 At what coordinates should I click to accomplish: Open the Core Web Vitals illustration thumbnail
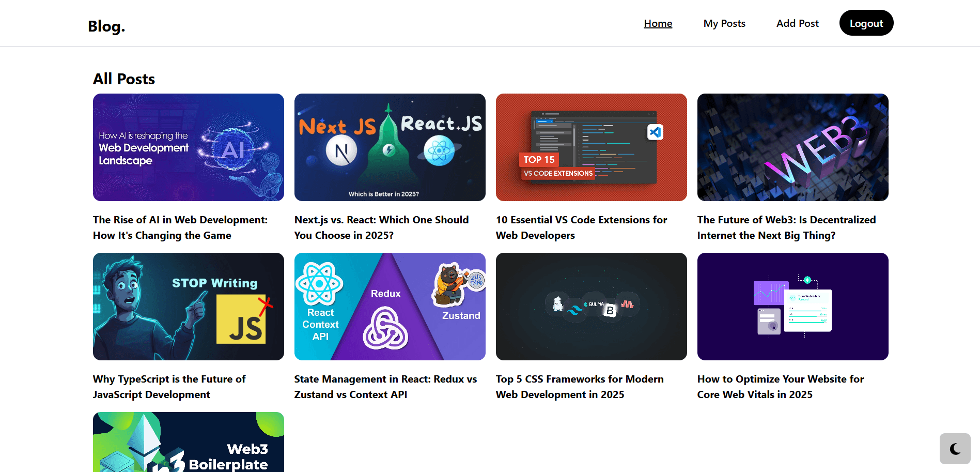[x=793, y=307]
